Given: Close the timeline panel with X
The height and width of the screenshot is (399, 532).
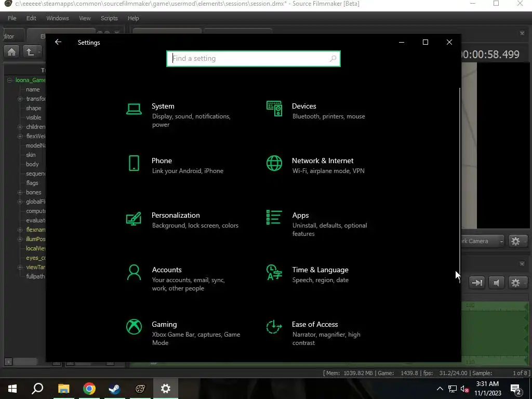Looking at the screenshot, I should [x=522, y=263].
